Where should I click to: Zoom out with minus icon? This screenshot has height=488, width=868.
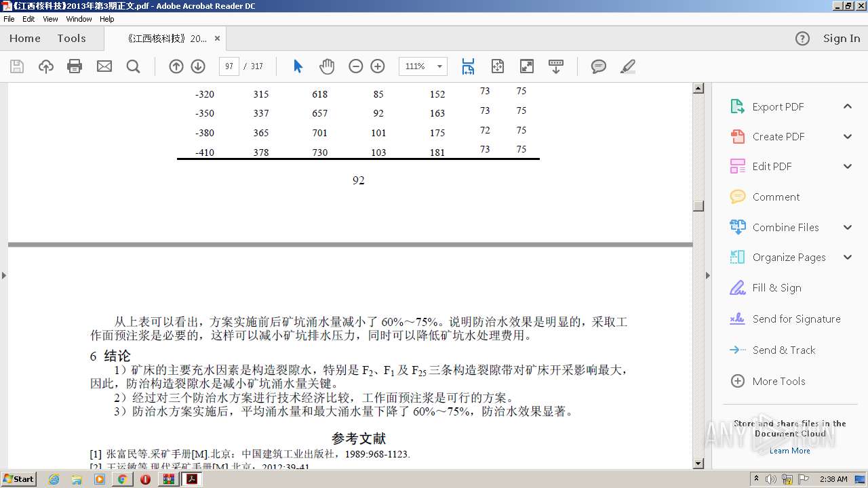click(356, 66)
